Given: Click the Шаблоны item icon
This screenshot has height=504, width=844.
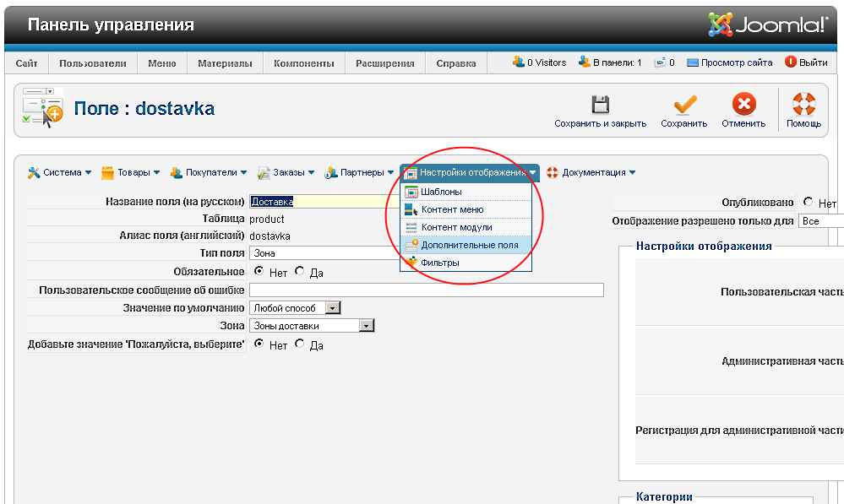Looking at the screenshot, I should coord(411,192).
